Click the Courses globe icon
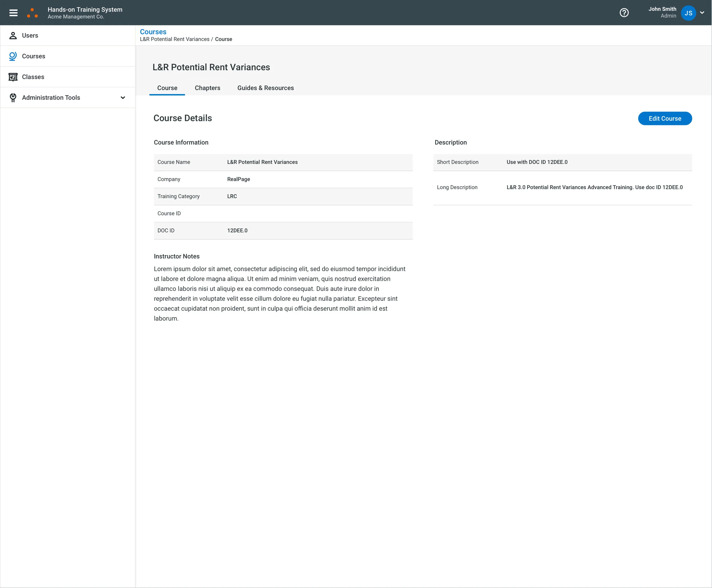Image resolution: width=712 pixels, height=588 pixels. coord(13,56)
